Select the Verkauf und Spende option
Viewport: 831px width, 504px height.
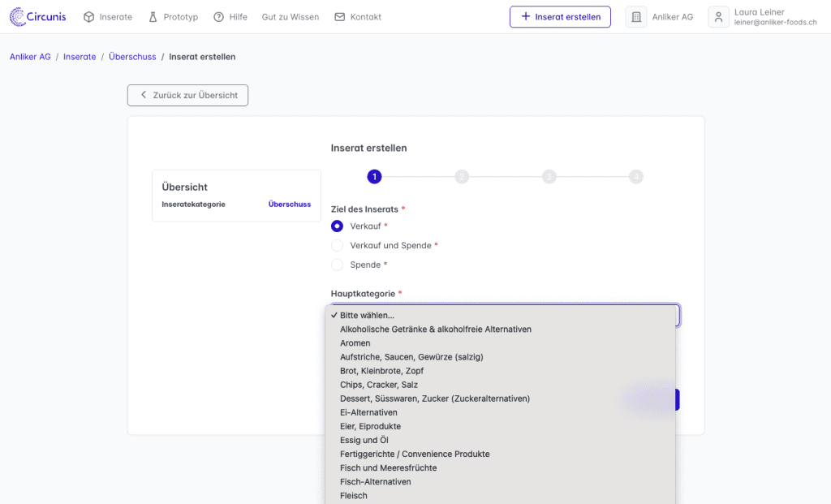coord(337,245)
